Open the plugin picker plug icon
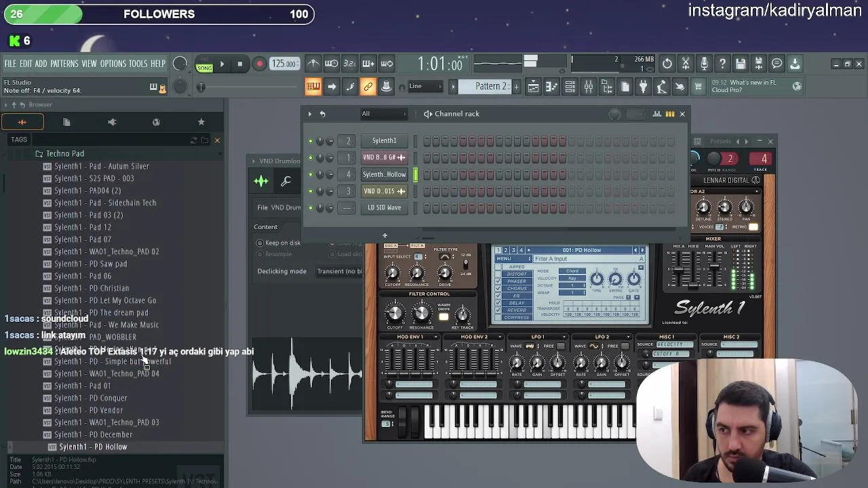 644,87
